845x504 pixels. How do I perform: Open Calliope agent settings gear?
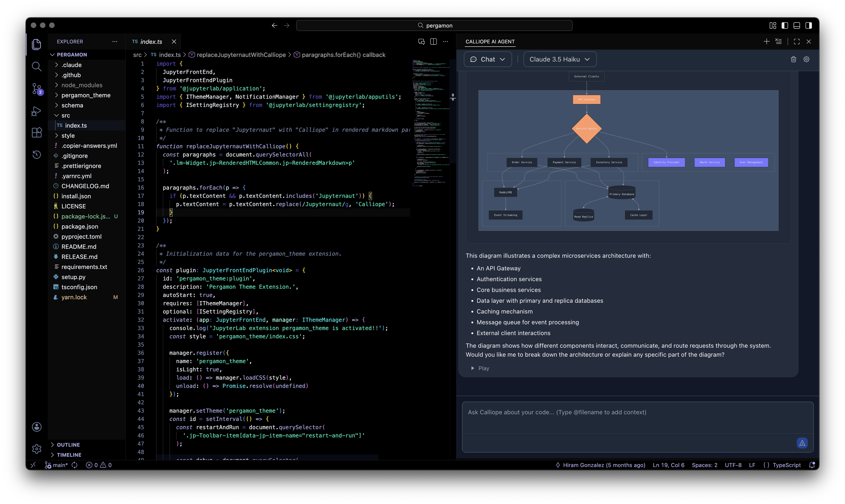tap(806, 59)
